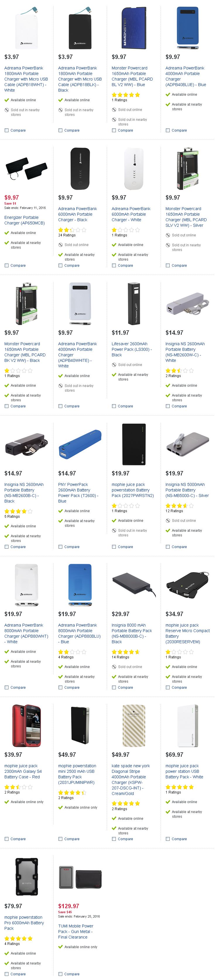This screenshot has width=215, height=980.
Task: Open mophie powerstation Pro 6000mAh link
Action: pyautogui.click(x=24, y=923)
